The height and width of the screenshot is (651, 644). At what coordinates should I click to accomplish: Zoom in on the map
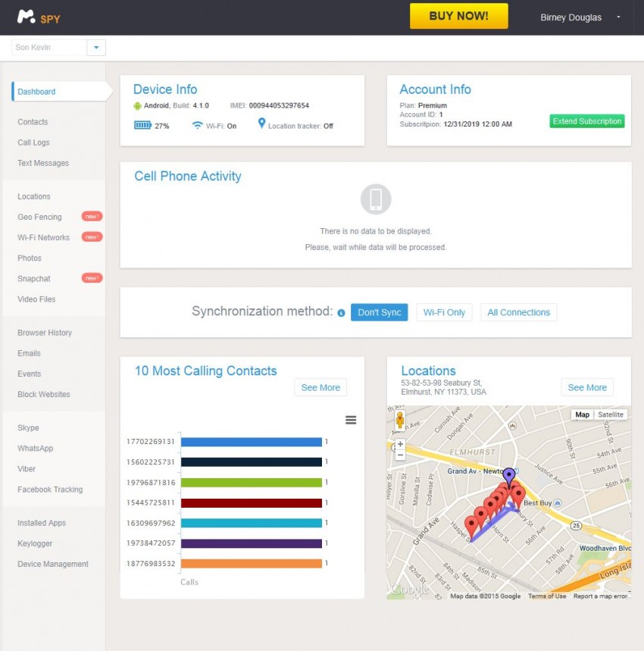(400, 444)
